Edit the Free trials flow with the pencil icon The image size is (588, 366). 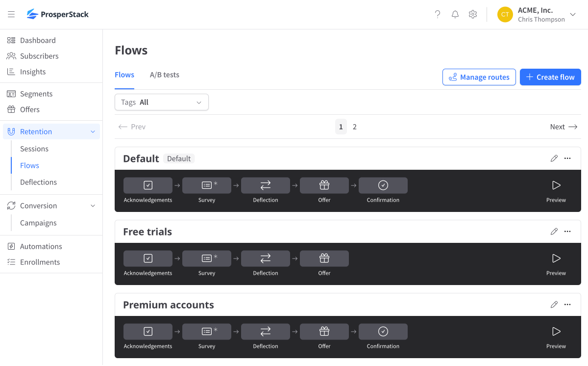pyautogui.click(x=554, y=231)
